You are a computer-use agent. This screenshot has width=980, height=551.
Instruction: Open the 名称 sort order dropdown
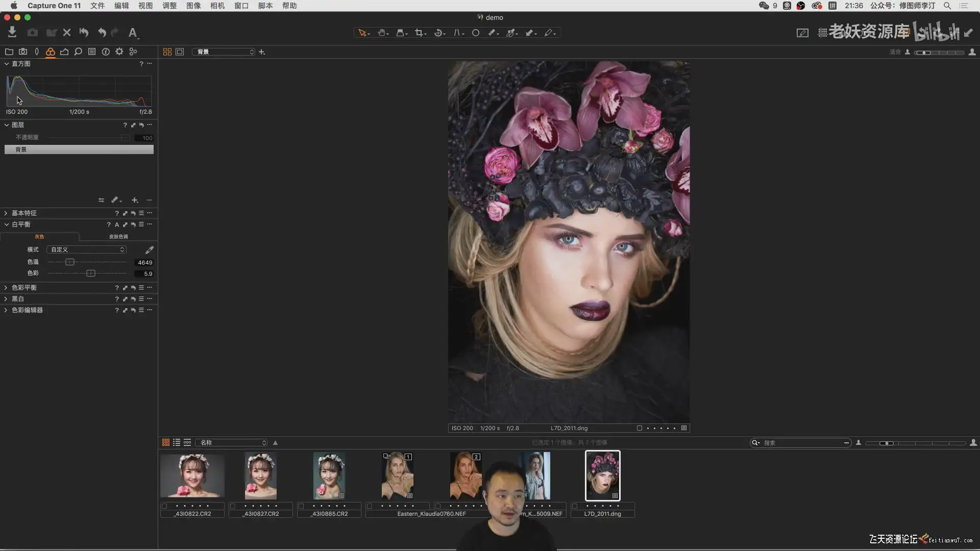(x=233, y=442)
